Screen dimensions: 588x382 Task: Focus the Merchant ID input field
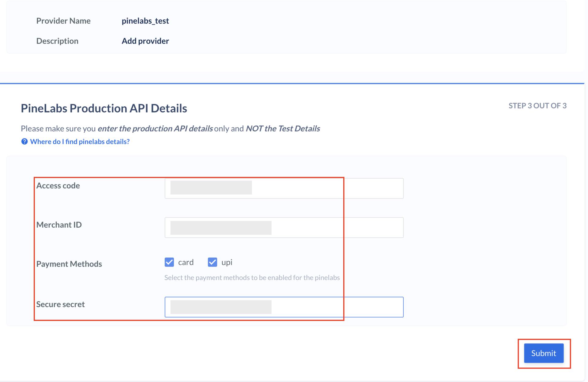pos(284,228)
